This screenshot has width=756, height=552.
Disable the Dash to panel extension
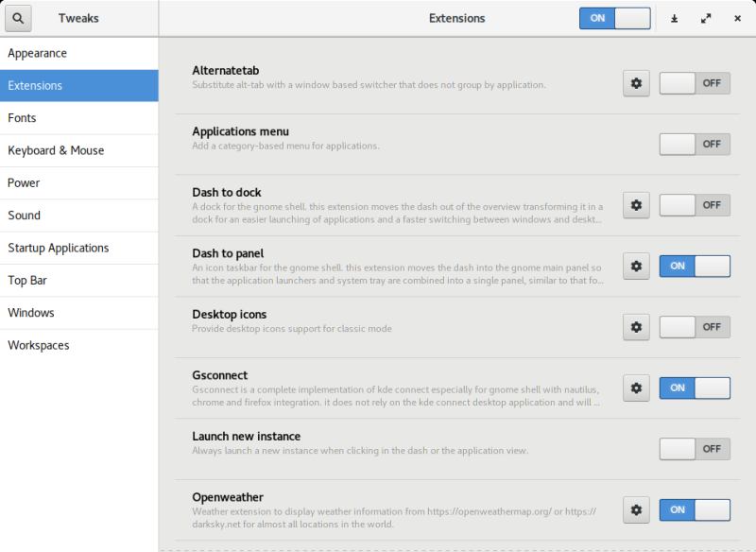click(x=695, y=266)
